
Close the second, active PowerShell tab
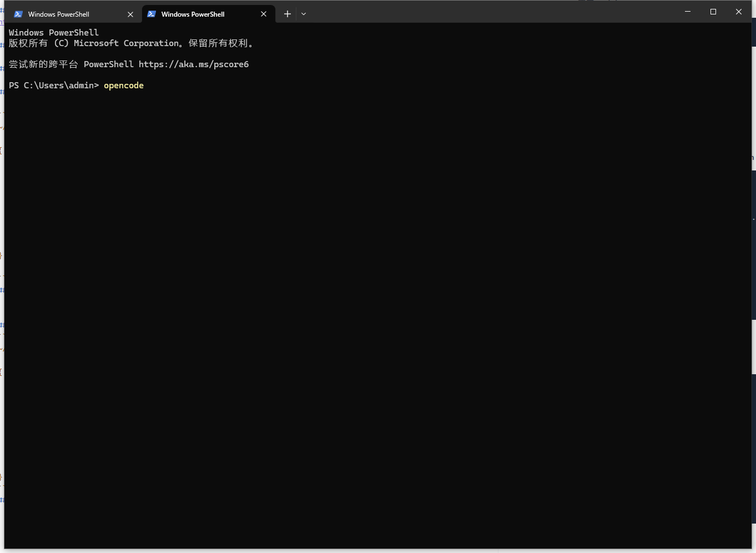[264, 14]
